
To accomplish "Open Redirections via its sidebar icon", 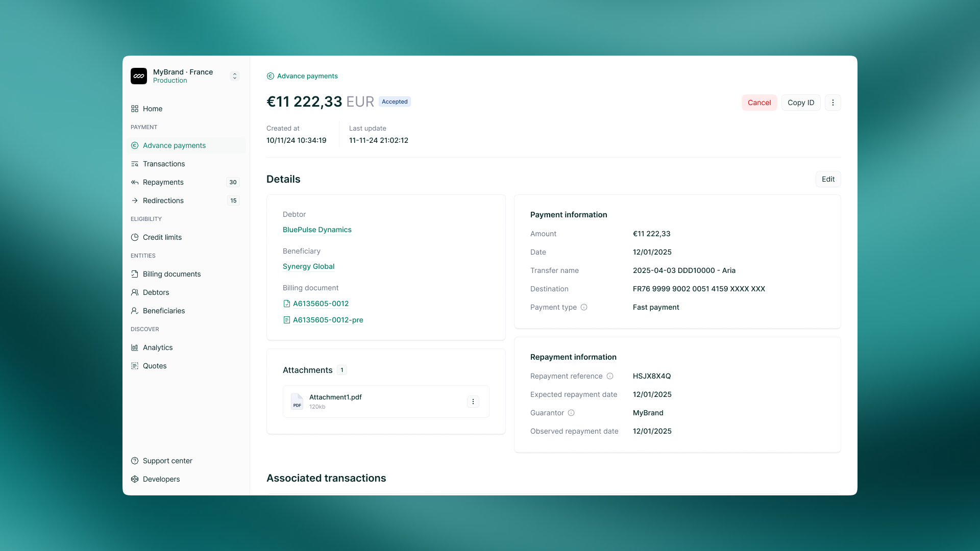I will click(x=135, y=201).
